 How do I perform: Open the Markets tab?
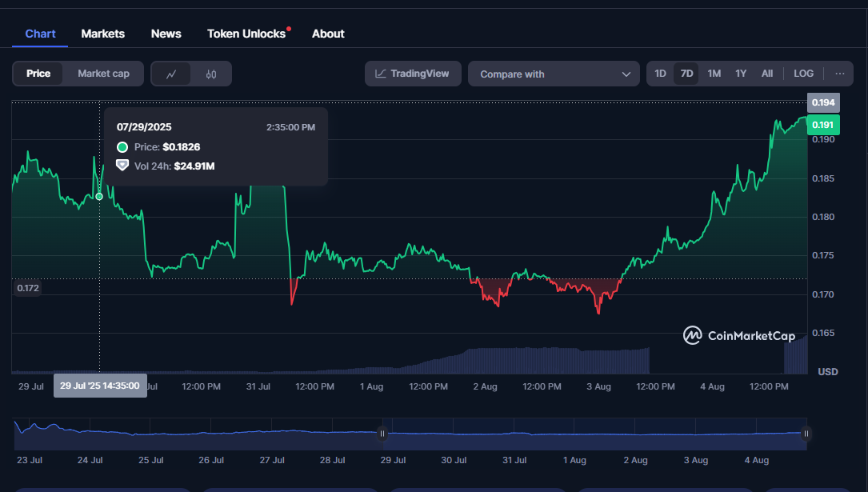point(102,34)
